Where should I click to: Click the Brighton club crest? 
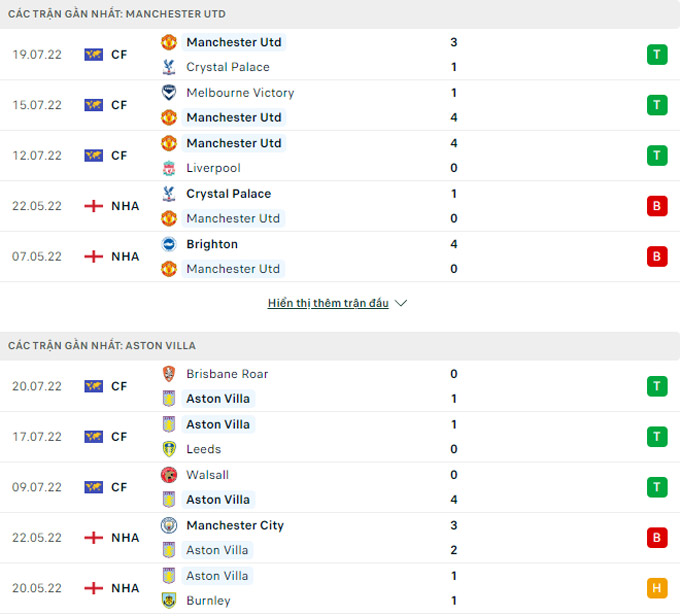pyautogui.click(x=169, y=244)
